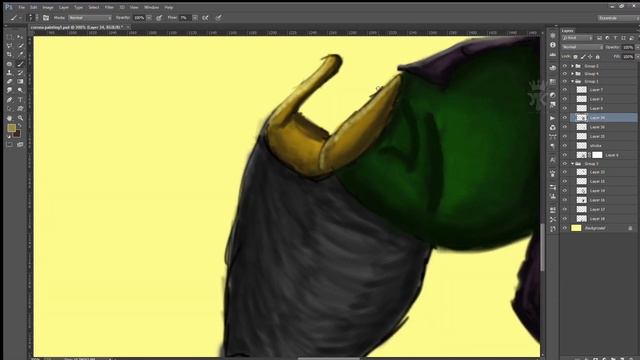This screenshot has width=640, height=360.
Task: Select the Hand tool
Action: click(x=9, y=118)
